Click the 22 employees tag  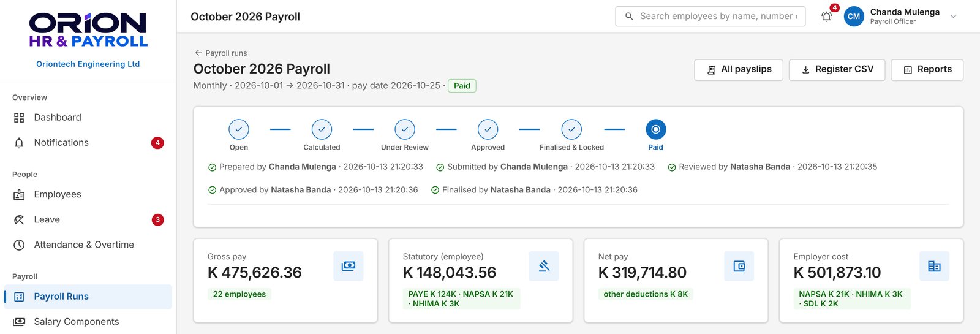[239, 294]
